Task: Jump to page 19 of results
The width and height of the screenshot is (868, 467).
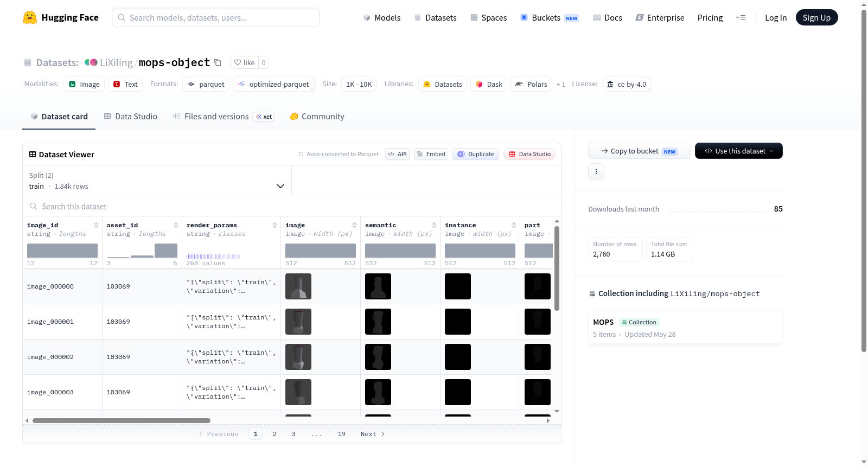Action: (x=342, y=434)
